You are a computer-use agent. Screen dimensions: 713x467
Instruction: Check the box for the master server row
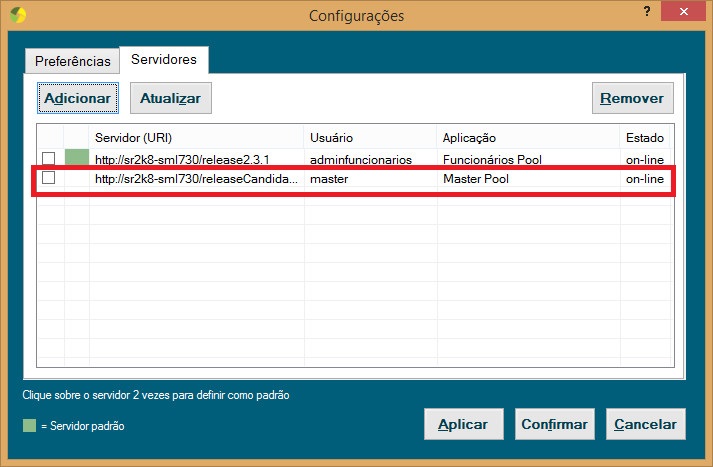(x=49, y=177)
